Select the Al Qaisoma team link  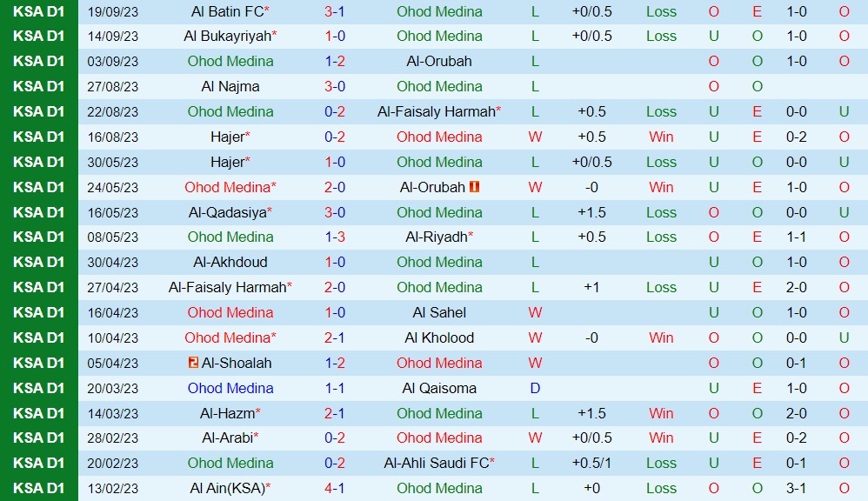(x=439, y=388)
